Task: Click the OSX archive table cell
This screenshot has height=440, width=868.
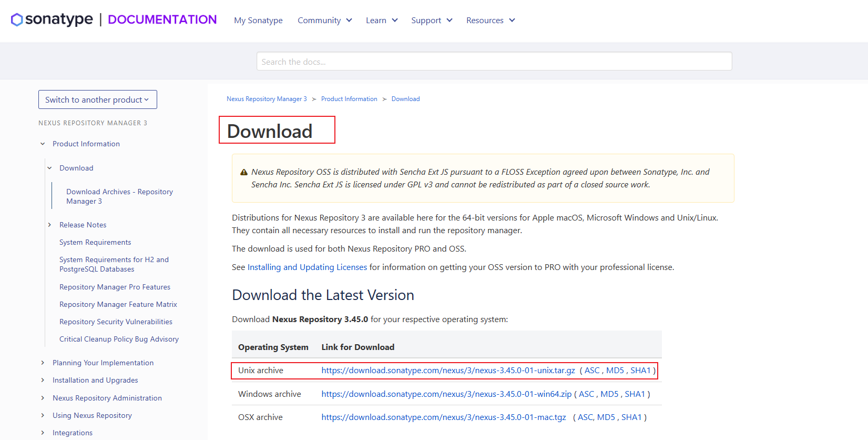Action: [260, 417]
